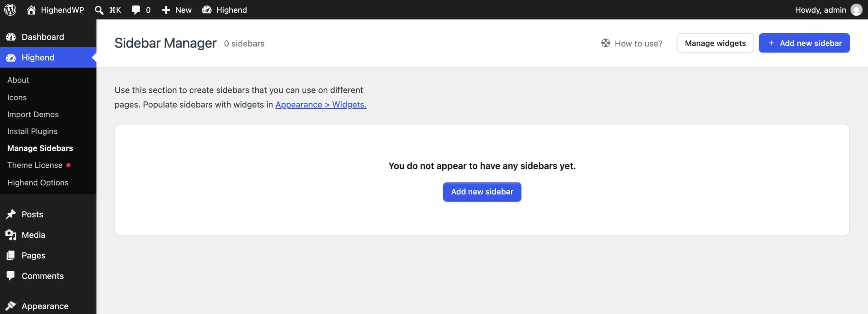This screenshot has height=314, width=868.
Task: Click the search magnifier icon
Action: coord(99,10)
